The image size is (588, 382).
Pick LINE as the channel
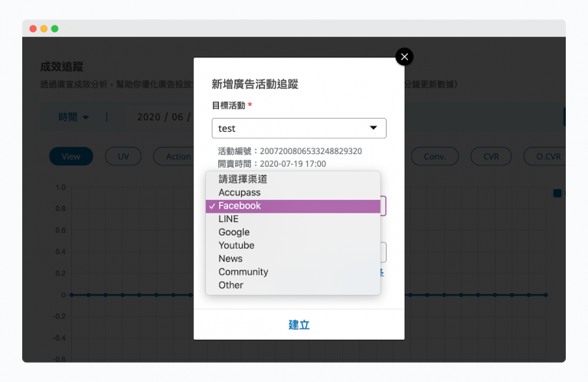coord(293,219)
